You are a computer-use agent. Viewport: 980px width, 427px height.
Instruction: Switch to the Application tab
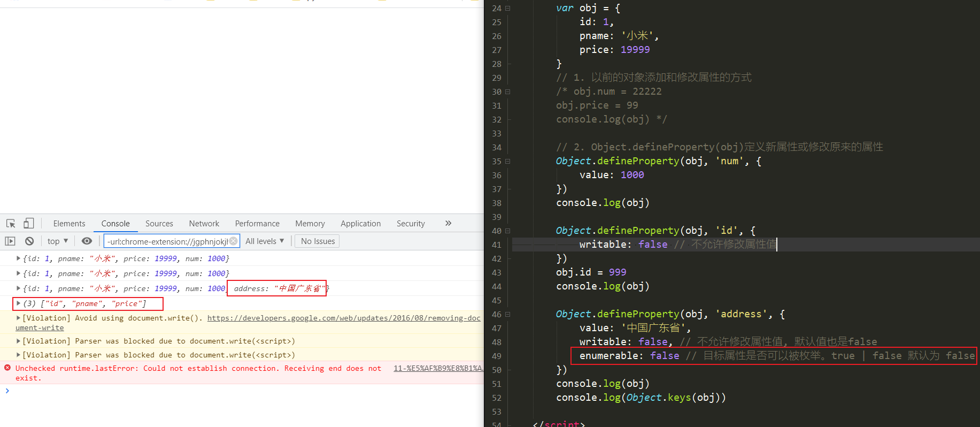tap(361, 224)
